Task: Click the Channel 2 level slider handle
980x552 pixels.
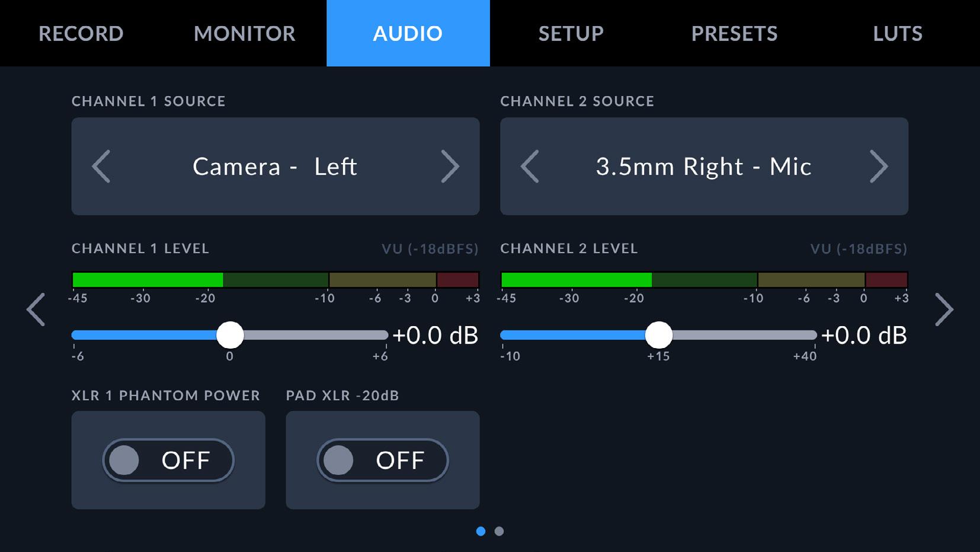Action: tap(659, 335)
